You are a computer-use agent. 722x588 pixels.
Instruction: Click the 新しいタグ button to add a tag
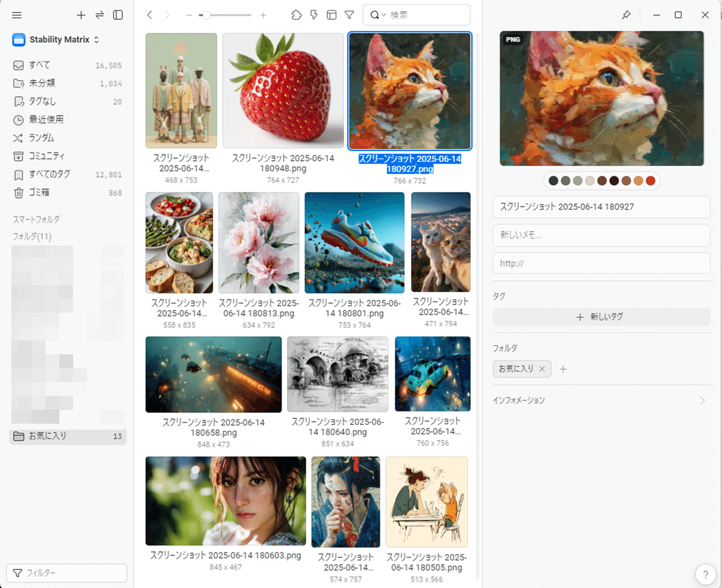601,317
